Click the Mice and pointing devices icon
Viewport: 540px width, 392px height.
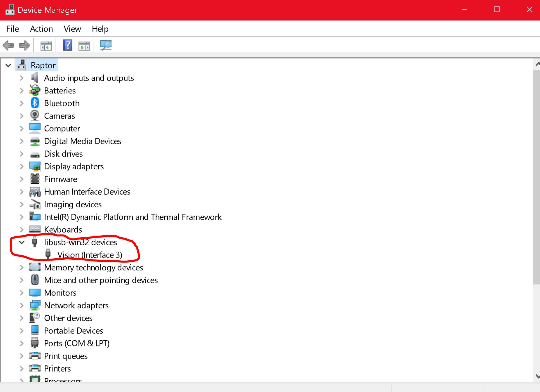point(35,280)
